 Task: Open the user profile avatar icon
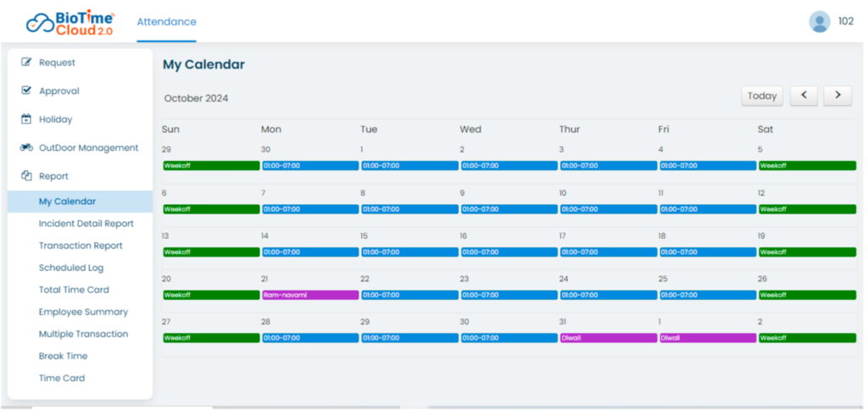[x=819, y=22]
